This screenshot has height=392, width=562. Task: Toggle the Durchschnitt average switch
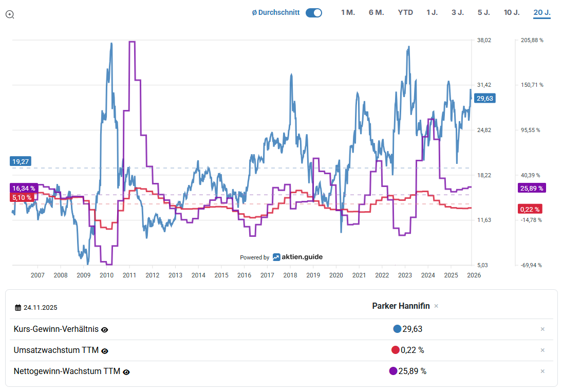313,13
